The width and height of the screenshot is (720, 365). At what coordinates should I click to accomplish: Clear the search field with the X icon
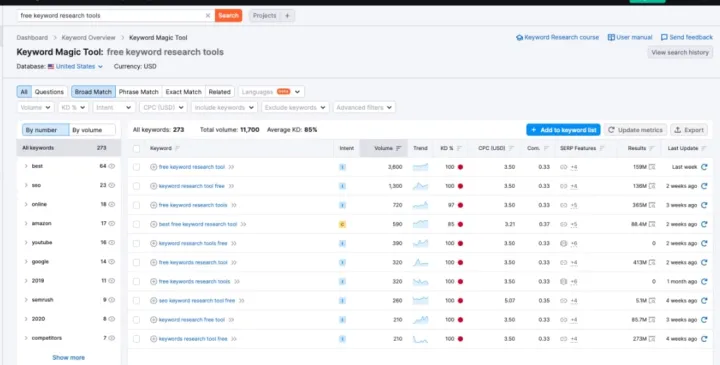click(208, 16)
